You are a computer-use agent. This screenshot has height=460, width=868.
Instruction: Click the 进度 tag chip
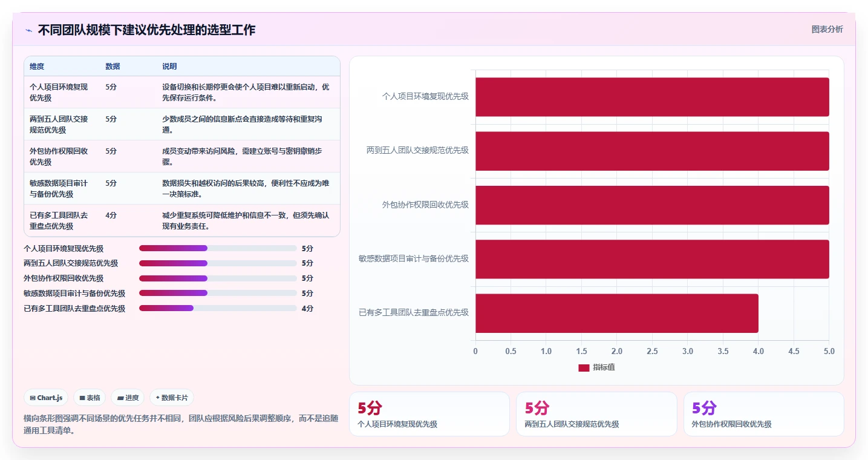click(x=128, y=398)
